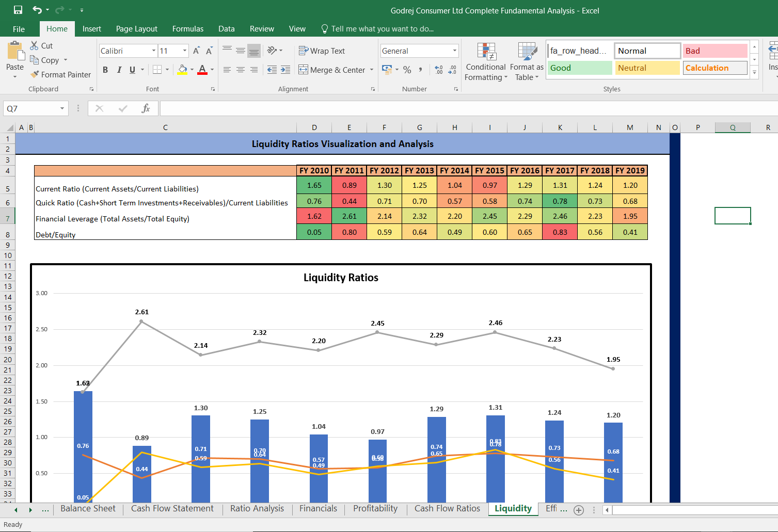Expand the Fill Color dropdown arrow
This screenshot has width=778, height=532.
pyautogui.click(x=192, y=70)
